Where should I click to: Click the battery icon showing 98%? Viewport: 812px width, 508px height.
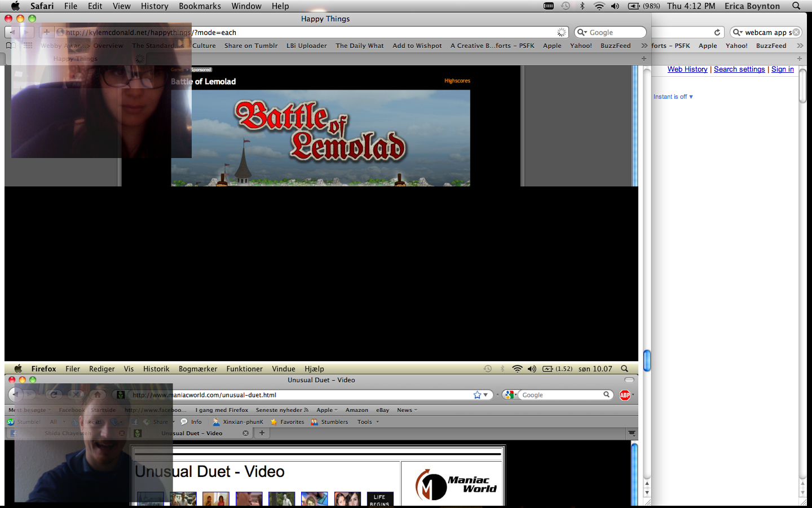coord(634,6)
